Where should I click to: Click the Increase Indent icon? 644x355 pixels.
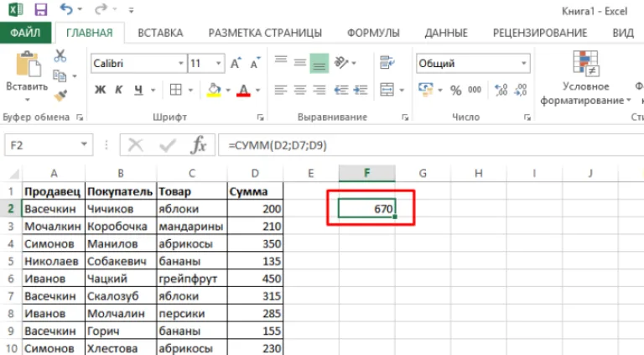361,90
